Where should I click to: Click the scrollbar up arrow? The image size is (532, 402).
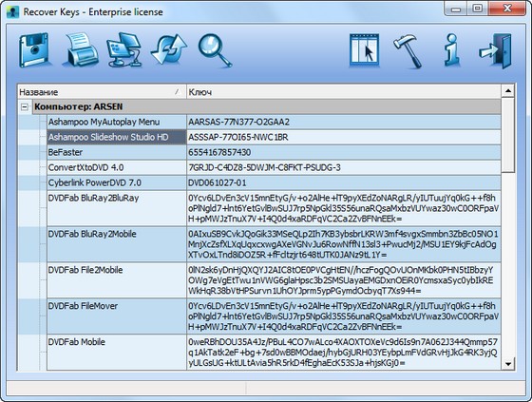click(x=508, y=91)
